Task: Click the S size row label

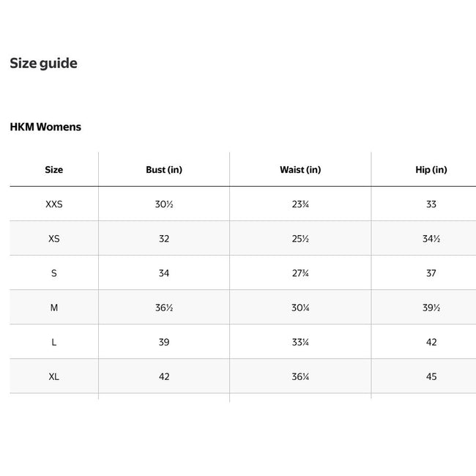Action: pos(53,273)
